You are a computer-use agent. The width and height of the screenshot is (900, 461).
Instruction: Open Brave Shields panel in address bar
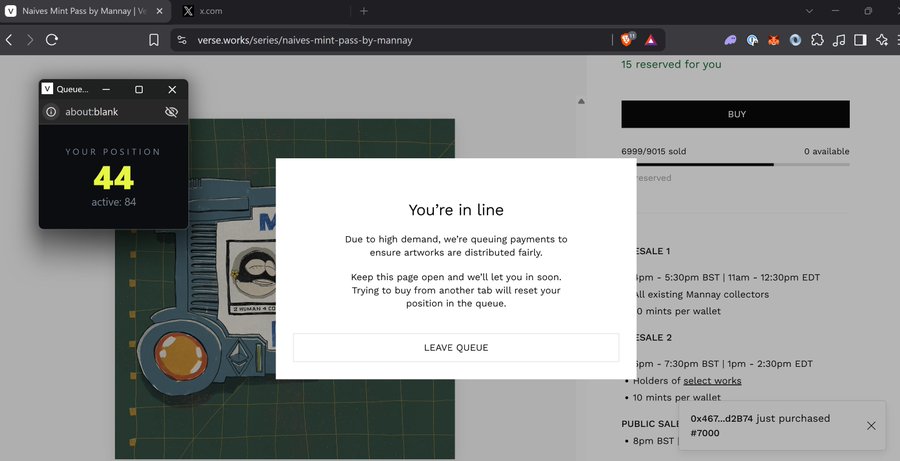pyautogui.click(x=628, y=39)
